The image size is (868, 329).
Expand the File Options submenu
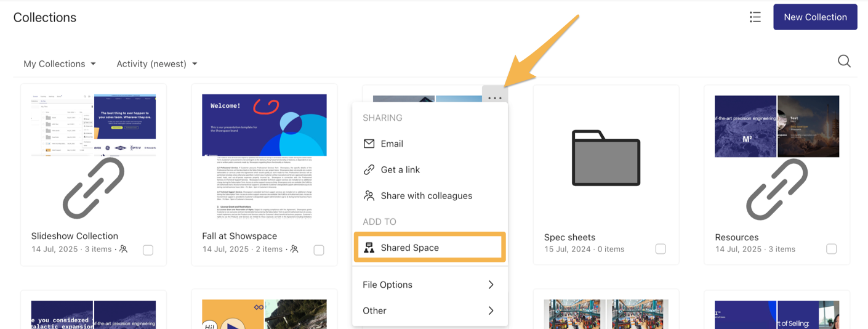(x=430, y=285)
